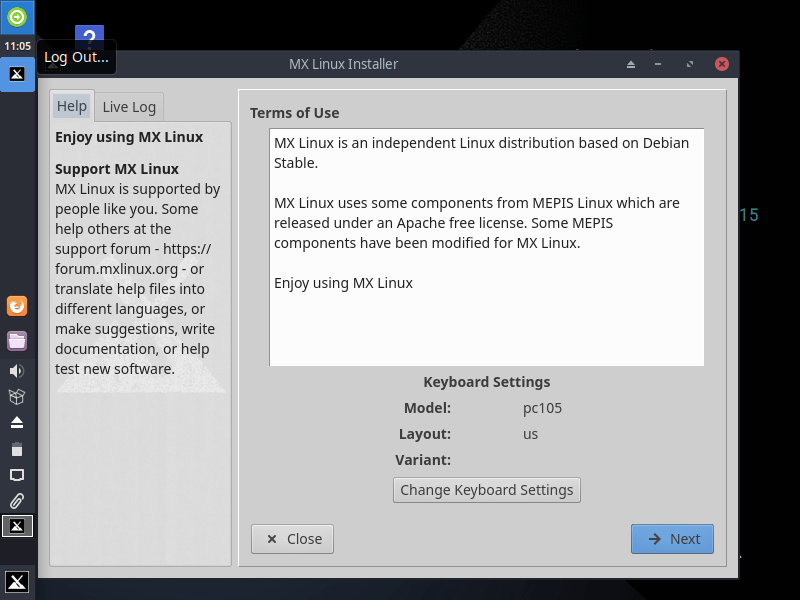Viewport: 800px width, 600px height.
Task: Click the 'pc105' model value
Action: point(542,408)
